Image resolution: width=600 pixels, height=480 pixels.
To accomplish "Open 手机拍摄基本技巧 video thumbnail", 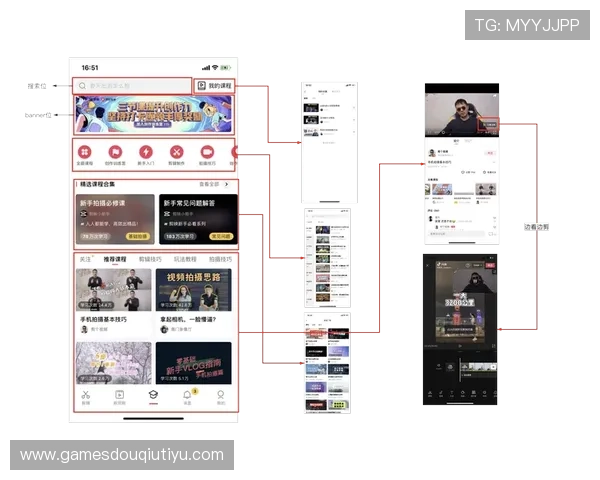I will pyautogui.click(x=115, y=290).
